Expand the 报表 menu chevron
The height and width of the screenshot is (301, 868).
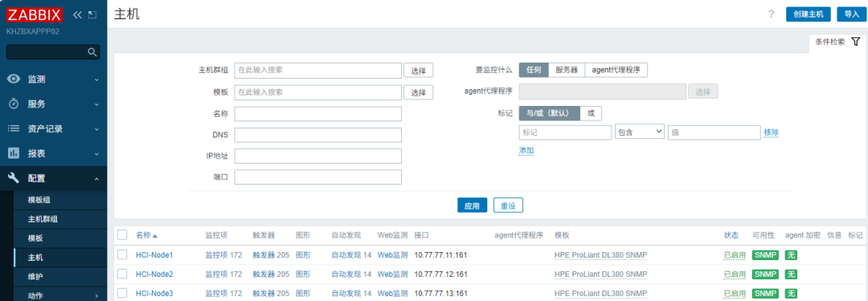(97, 153)
